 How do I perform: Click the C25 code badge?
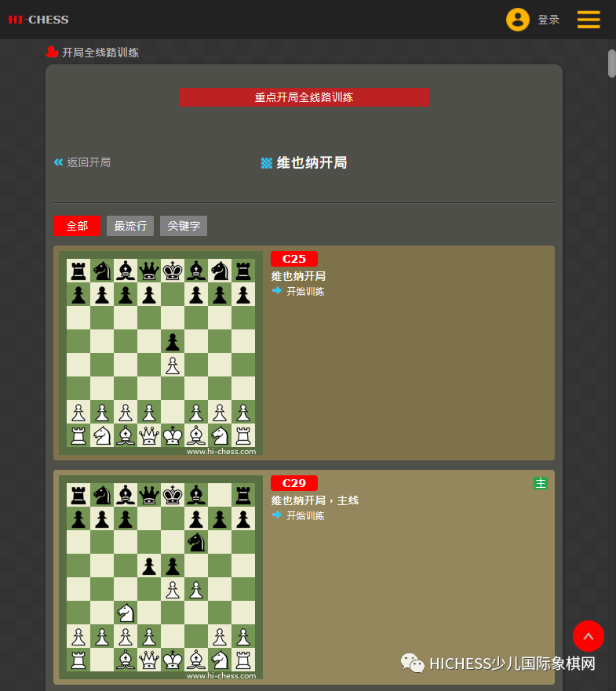tap(294, 259)
